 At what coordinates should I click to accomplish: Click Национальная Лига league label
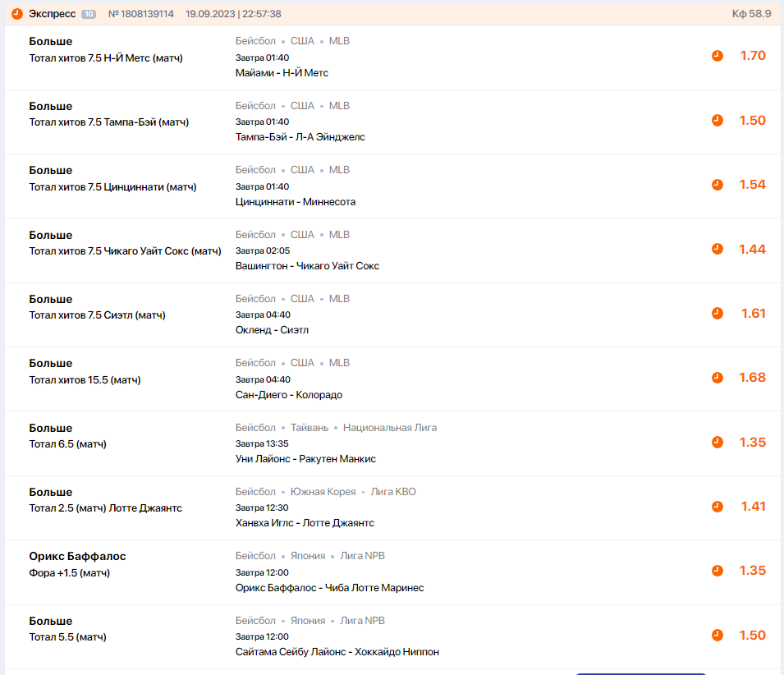click(x=390, y=428)
